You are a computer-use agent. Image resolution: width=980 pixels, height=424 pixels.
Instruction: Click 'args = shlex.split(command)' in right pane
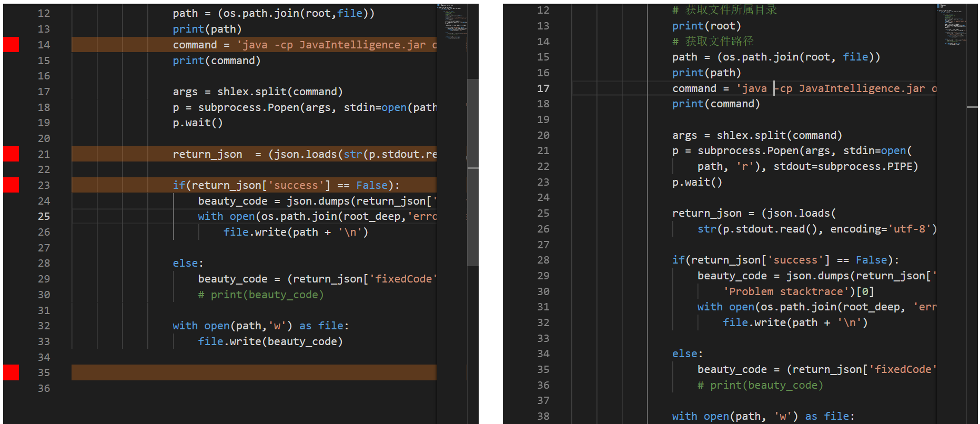point(757,135)
